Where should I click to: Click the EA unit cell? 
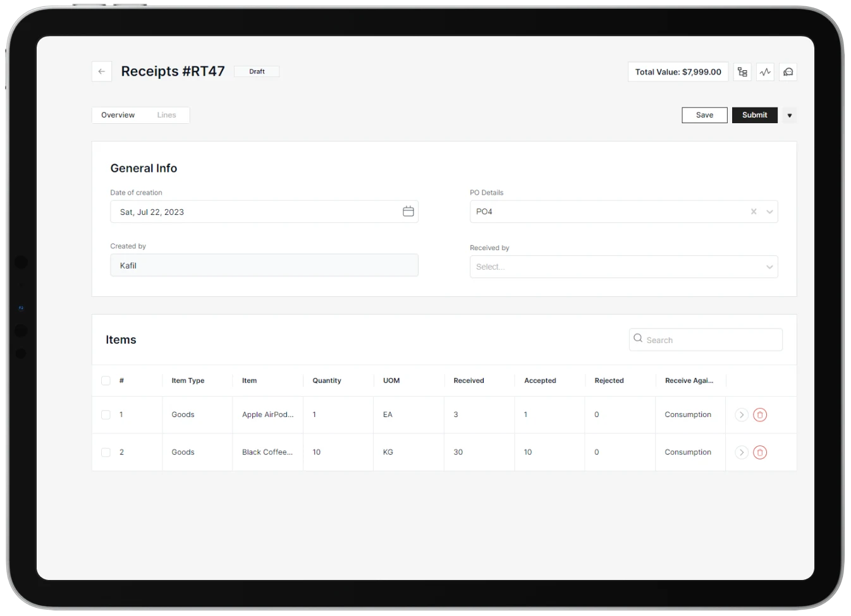pyautogui.click(x=388, y=415)
